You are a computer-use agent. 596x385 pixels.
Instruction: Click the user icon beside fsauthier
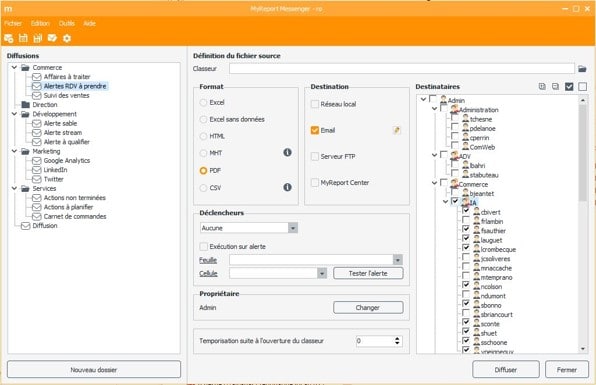coord(477,230)
